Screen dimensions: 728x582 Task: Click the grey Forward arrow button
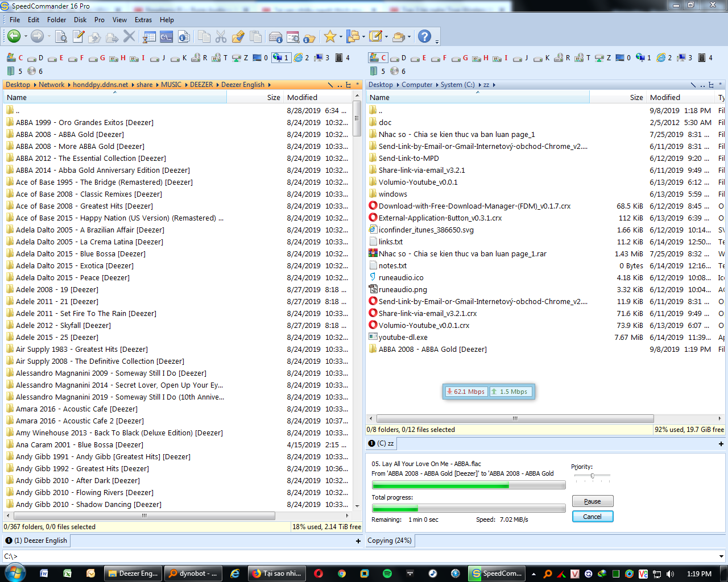pyautogui.click(x=37, y=36)
